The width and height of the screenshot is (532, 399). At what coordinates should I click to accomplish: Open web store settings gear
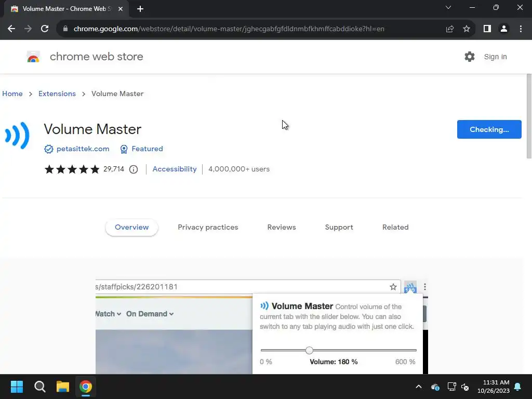coord(470,57)
